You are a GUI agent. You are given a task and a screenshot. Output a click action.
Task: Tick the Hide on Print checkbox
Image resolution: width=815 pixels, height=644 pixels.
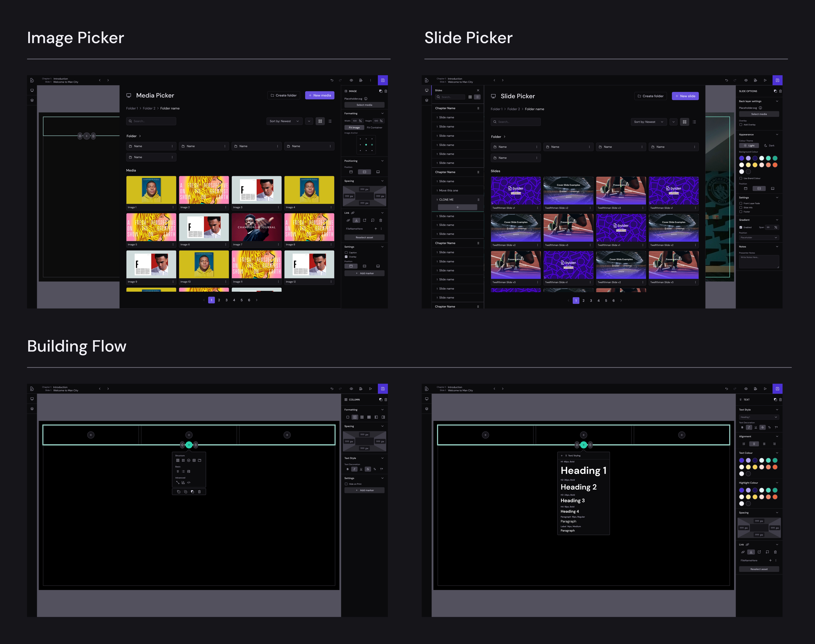coord(346,484)
